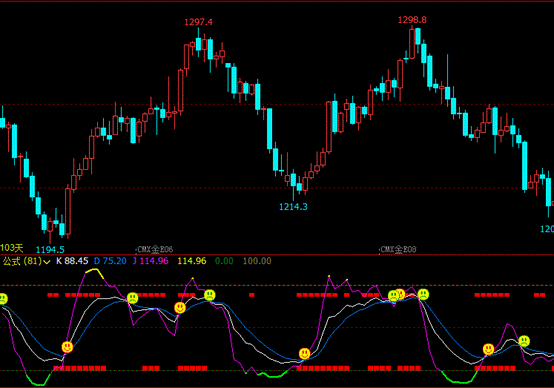Click the frowning face partly cut off at left edge
Viewport: 554px width, 388px height.
(x=3, y=299)
